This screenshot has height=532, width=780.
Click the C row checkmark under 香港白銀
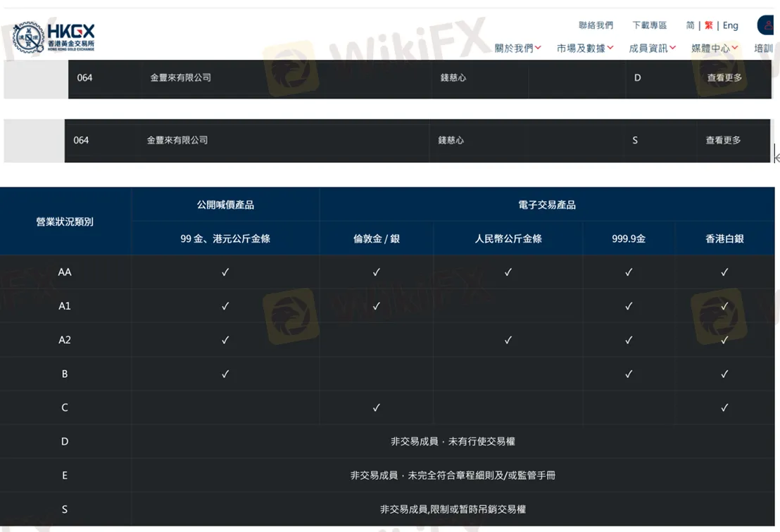point(724,407)
